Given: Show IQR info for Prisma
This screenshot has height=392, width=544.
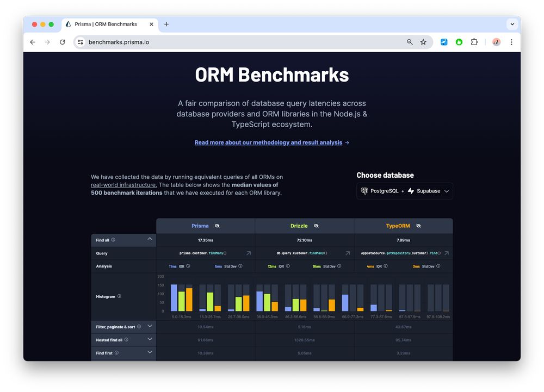Looking at the screenshot, I should click(188, 266).
